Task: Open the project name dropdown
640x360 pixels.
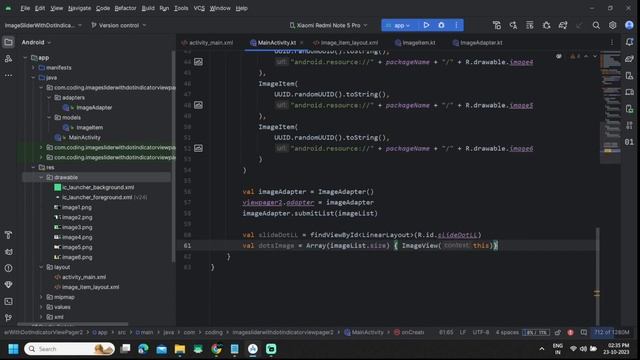Action: coord(43,25)
